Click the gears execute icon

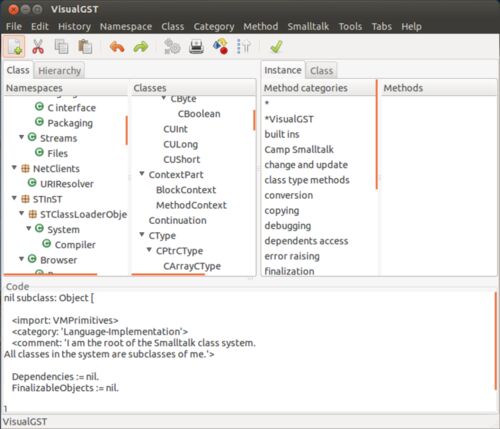pos(172,46)
